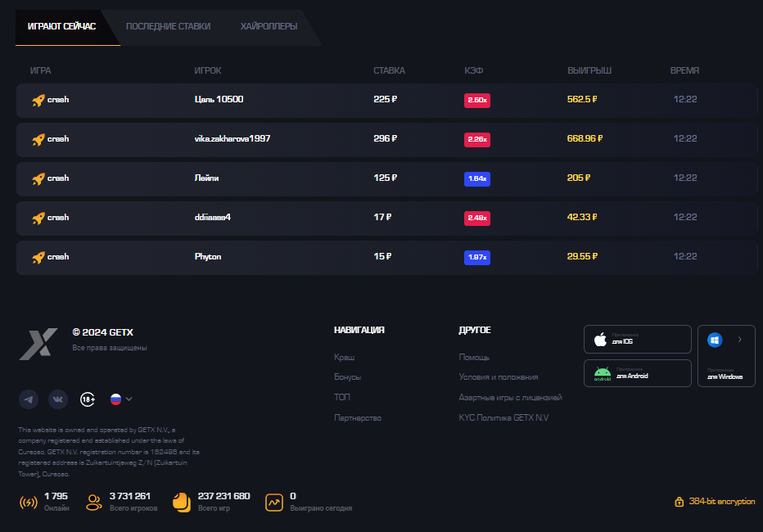Click the 2.60x coefficient badge

point(477,99)
